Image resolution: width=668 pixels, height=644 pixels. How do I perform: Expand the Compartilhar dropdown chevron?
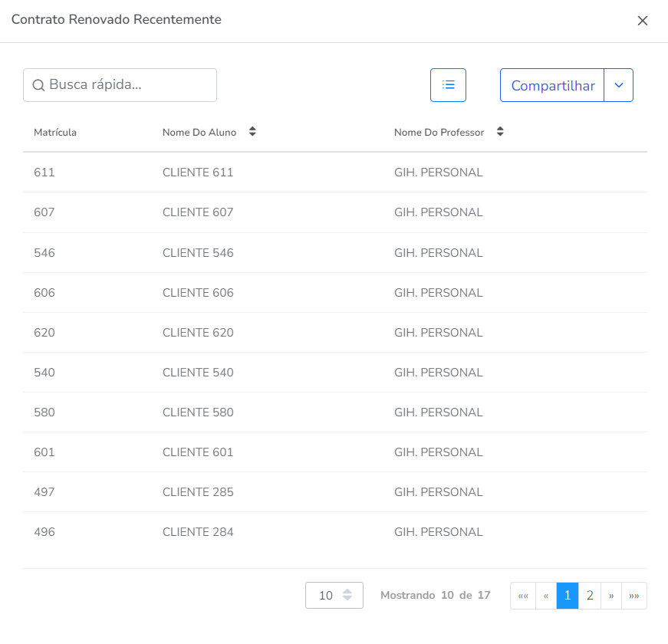tap(619, 85)
